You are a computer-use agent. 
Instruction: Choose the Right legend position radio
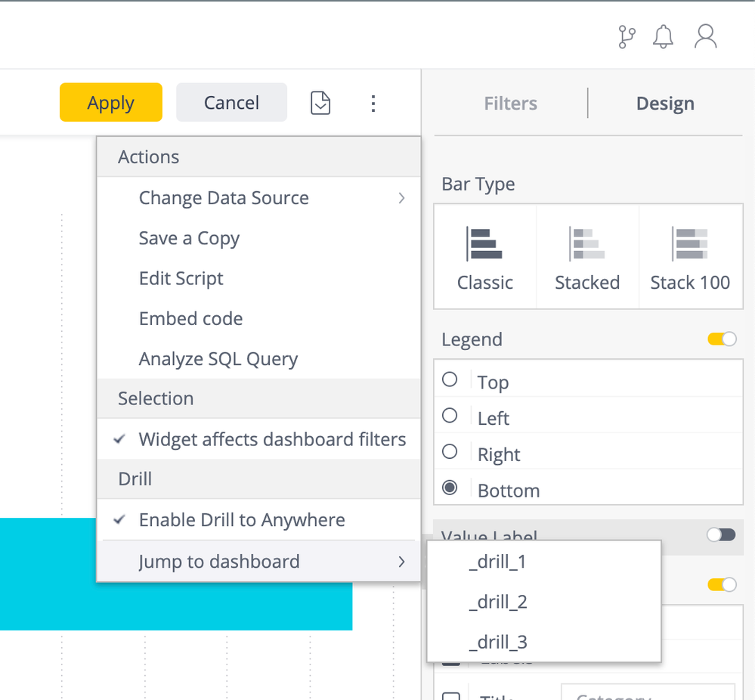(x=450, y=452)
